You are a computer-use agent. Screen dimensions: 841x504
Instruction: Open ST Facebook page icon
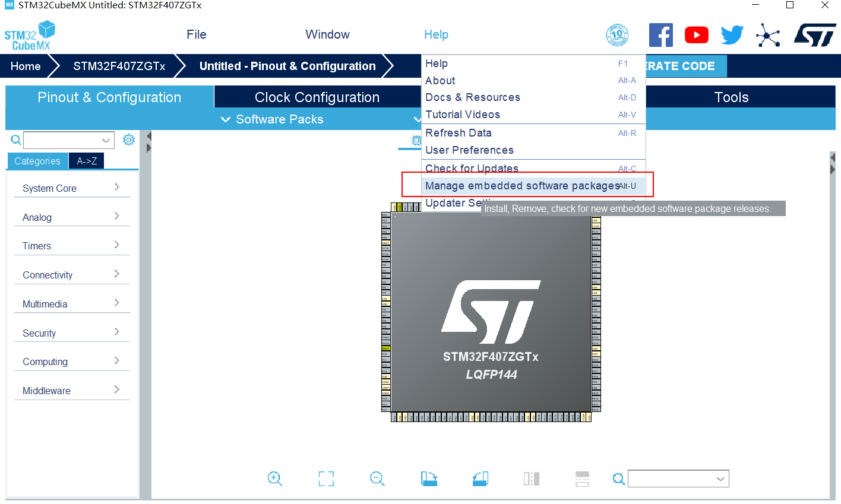[x=661, y=35]
